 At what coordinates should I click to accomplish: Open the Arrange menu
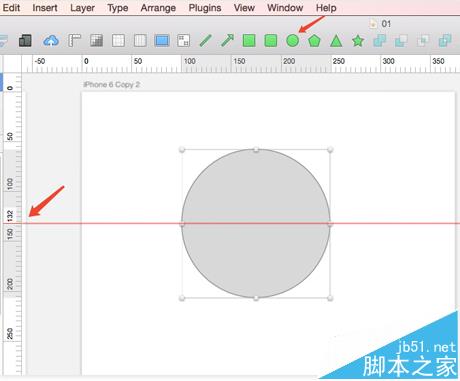pos(158,7)
